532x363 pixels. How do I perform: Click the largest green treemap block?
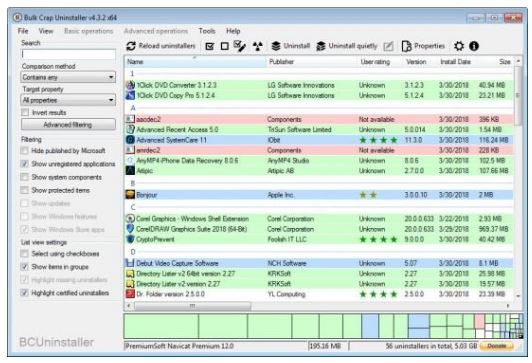click(x=161, y=326)
